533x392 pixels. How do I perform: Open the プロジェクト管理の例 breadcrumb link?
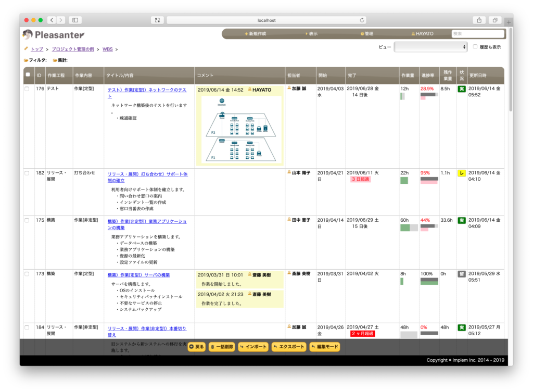(x=73, y=49)
